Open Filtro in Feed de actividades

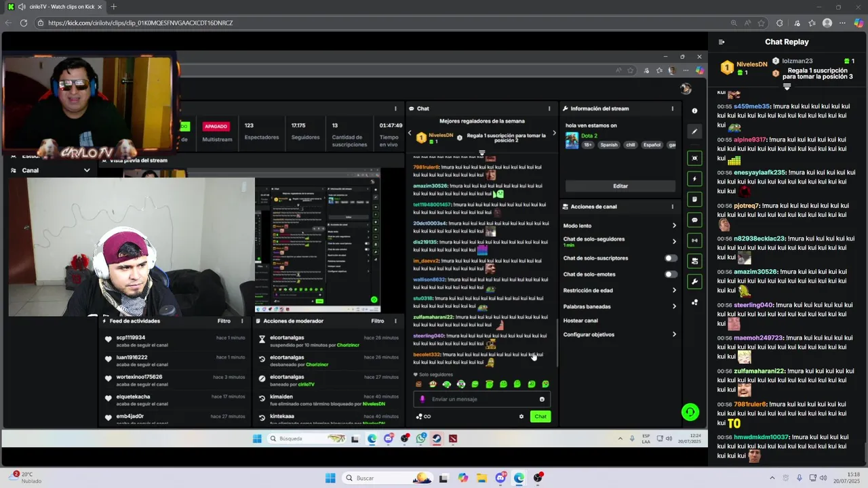pyautogui.click(x=224, y=321)
